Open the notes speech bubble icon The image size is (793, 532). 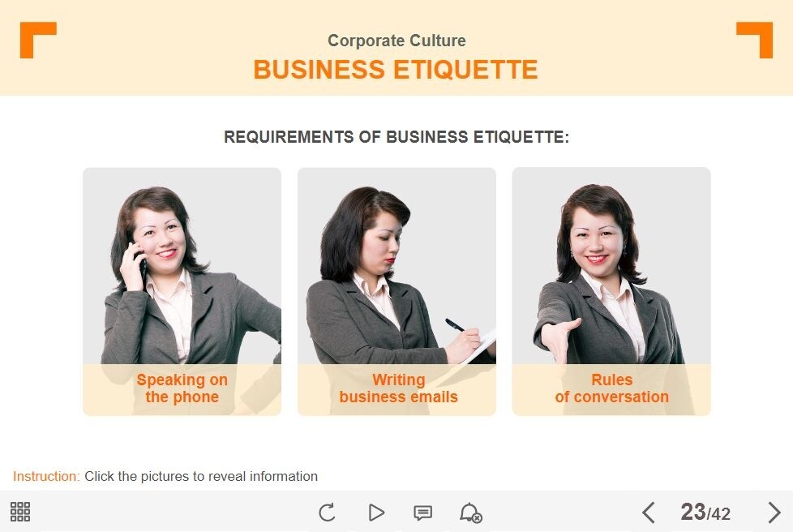point(422,513)
